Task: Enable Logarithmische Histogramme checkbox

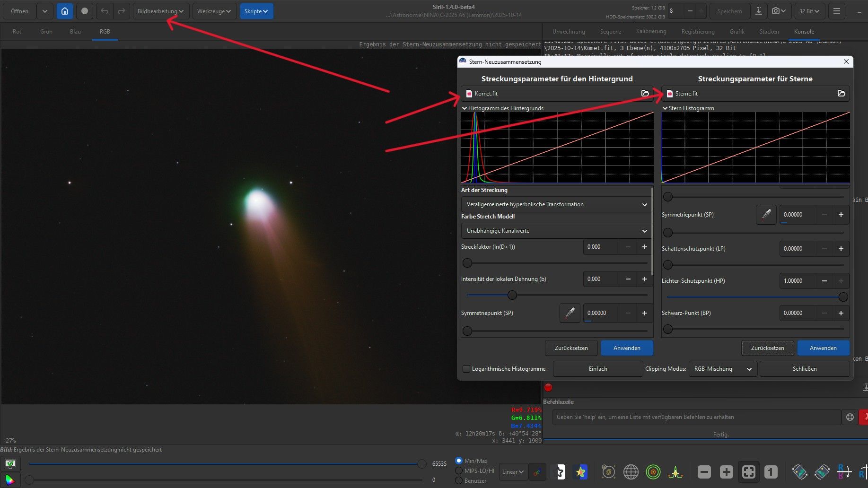Action: tap(466, 369)
